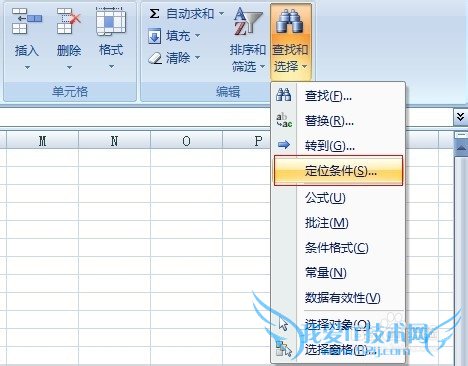Image resolution: width=468 pixels, height=366 pixels.
Task: Click the selection pane icon beside 选择窗格(P)
Action: coord(284,349)
